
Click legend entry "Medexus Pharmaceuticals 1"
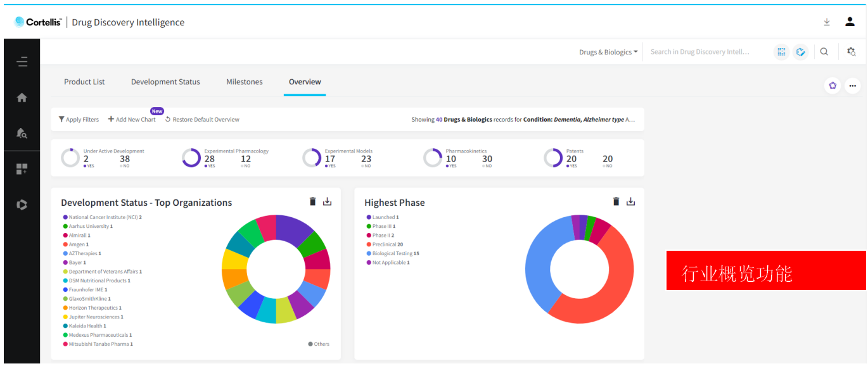tap(96, 335)
